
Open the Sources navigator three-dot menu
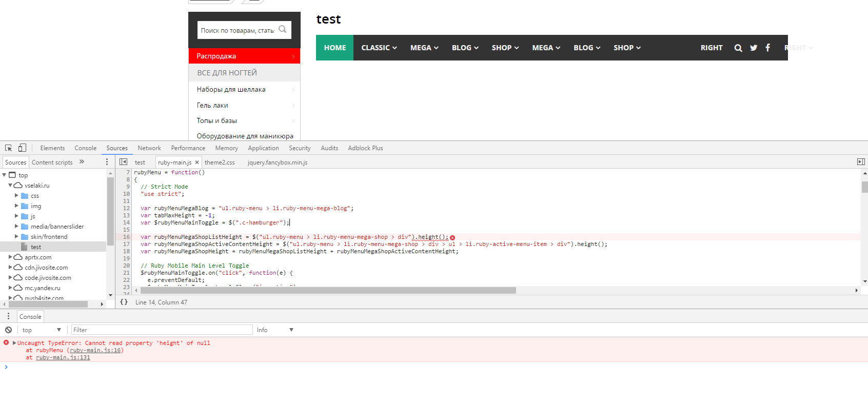[x=107, y=162]
